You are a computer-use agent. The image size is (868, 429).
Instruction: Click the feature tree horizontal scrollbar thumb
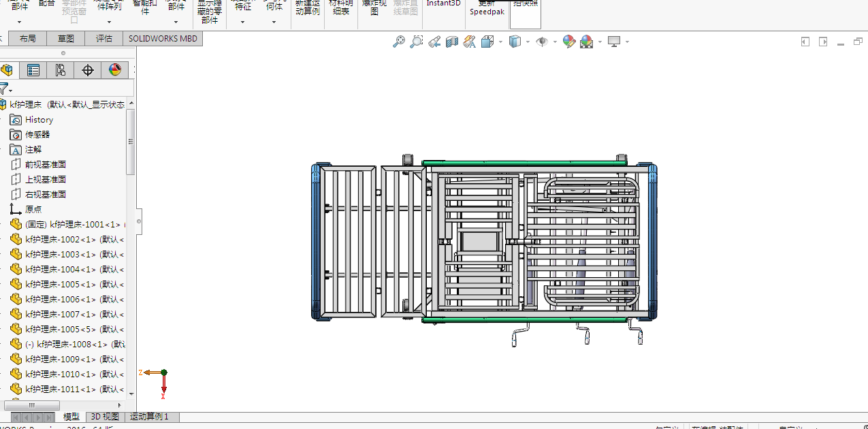[31, 405]
